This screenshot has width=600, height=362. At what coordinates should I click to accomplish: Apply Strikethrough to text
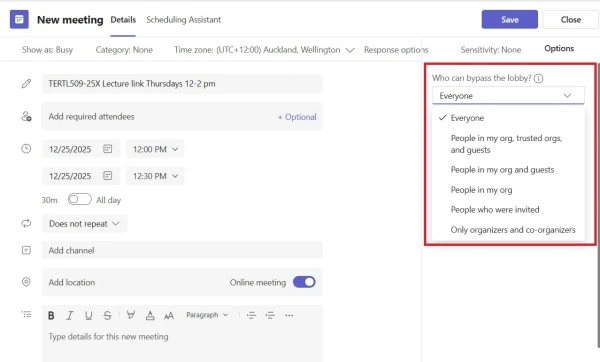(108, 315)
